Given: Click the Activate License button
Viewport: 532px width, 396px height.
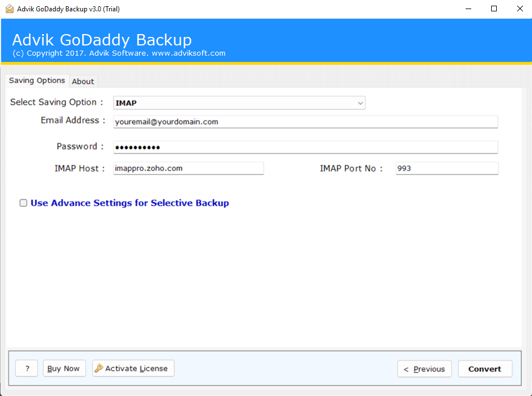Looking at the screenshot, I should [x=133, y=369].
